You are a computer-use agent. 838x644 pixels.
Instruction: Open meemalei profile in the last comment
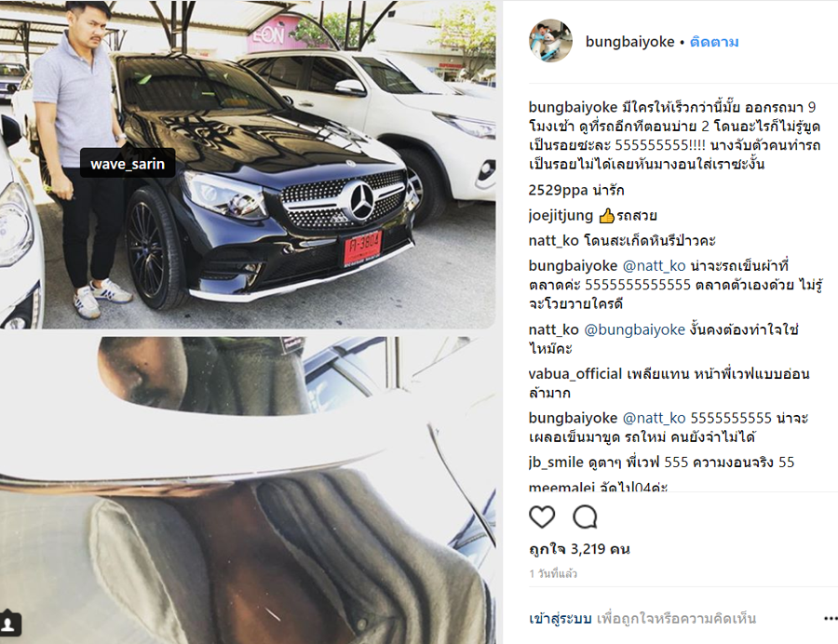[x=561, y=487]
